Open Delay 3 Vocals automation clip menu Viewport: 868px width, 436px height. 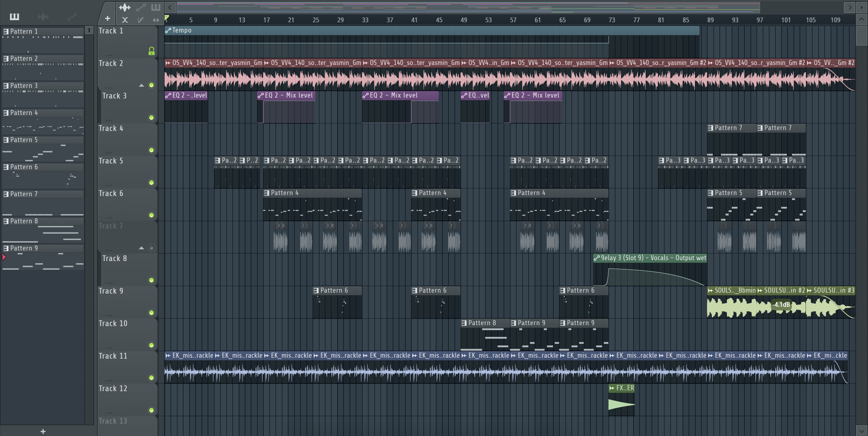coord(597,258)
